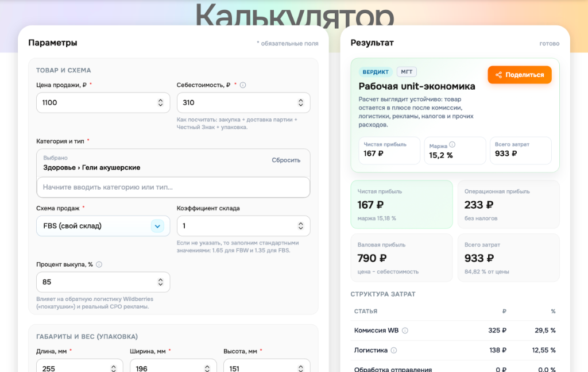The width and height of the screenshot is (588, 372).
Task: Click the green Чистая прибыль 167 ₽ card
Action: click(x=401, y=205)
